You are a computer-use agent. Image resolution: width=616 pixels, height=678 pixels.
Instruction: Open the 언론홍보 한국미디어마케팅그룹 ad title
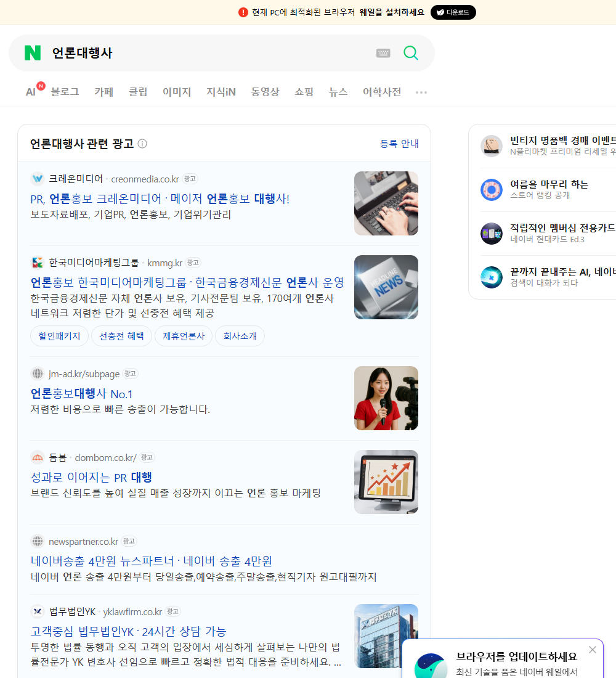tap(187, 282)
